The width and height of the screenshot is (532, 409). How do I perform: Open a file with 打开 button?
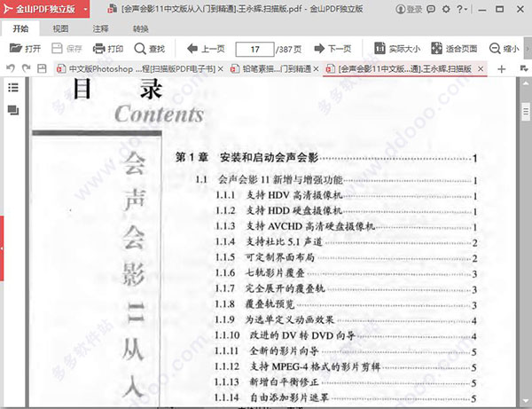[x=25, y=49]
